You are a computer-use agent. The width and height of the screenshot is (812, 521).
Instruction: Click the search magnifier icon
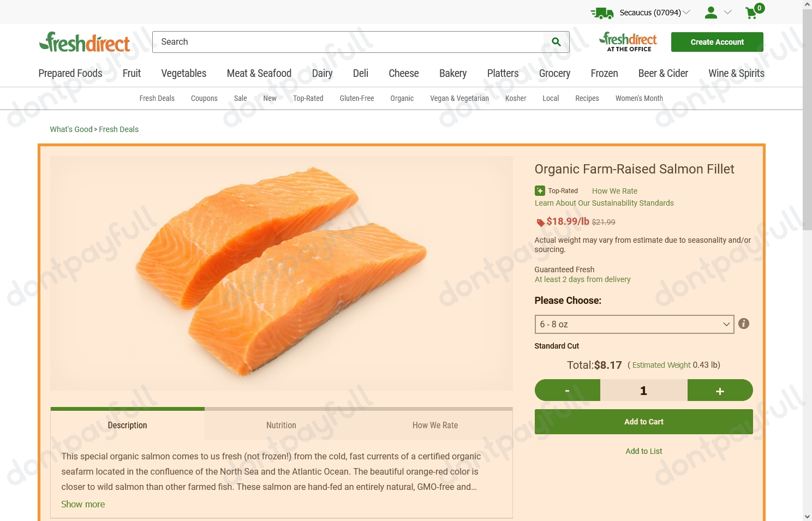pos(556,42)
